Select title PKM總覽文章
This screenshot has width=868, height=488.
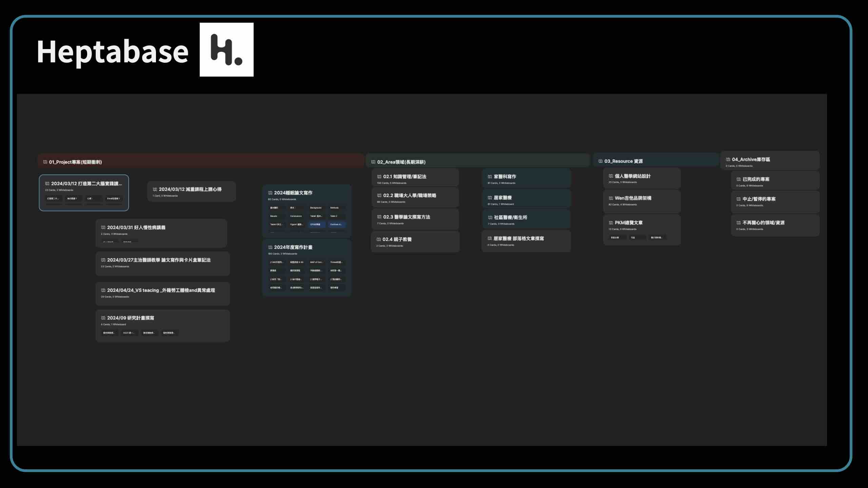[629, 223]
